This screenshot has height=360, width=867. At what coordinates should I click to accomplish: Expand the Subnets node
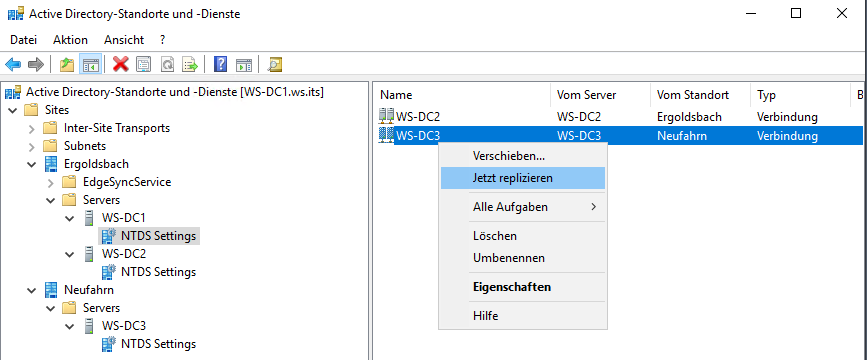(32, 146)
